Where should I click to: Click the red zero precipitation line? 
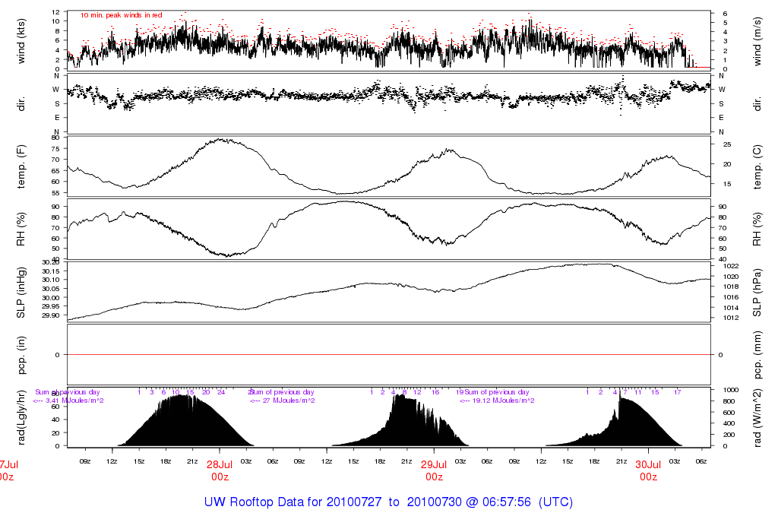388,355
